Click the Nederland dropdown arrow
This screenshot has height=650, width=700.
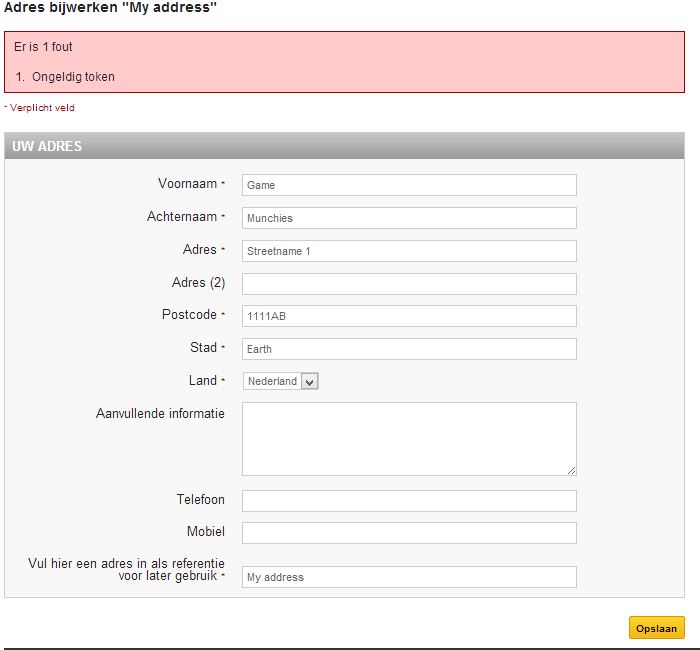click(309, 382)
